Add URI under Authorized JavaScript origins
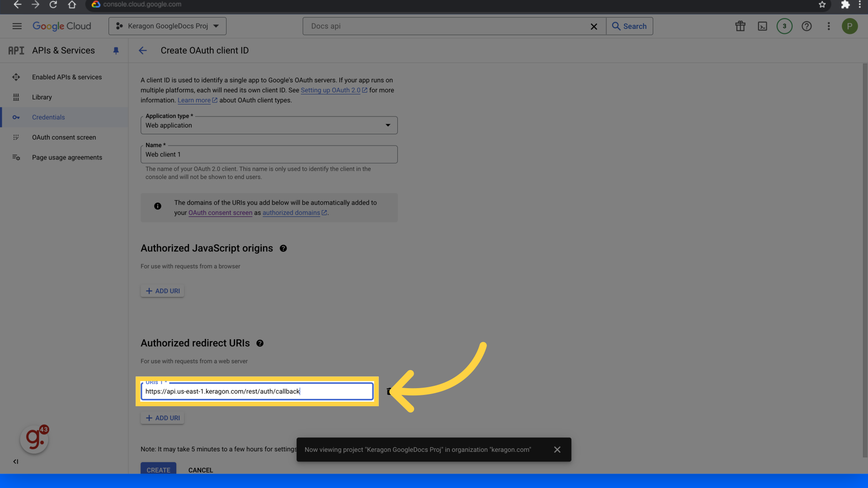Viewport: 868px width, 488px height. (x=162, y=291)
